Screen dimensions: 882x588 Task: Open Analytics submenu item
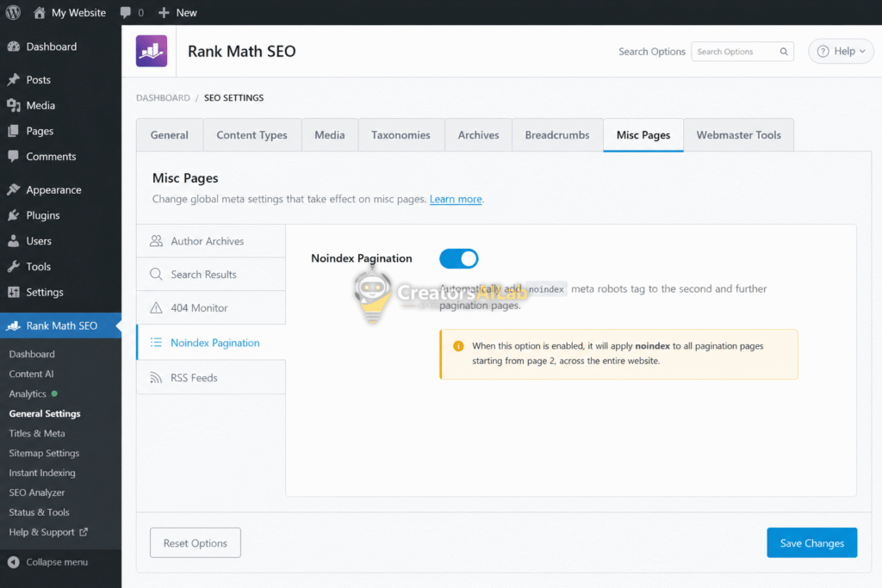click(x=28, y=393)
